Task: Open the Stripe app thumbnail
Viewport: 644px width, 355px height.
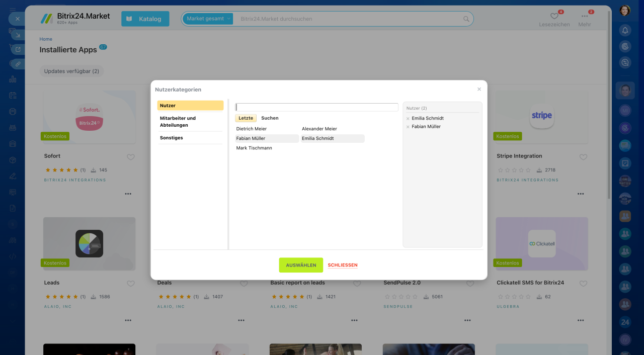Action: point(541,117)
